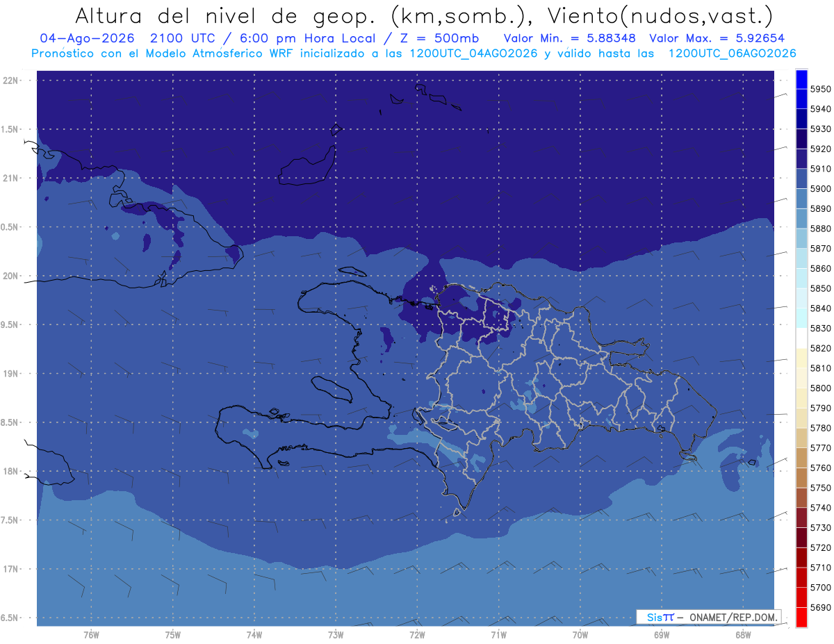The height and width of the screenshot is (644, 834).
Task: Click the '21N' latitude label
Action: (x=10, y=178)
